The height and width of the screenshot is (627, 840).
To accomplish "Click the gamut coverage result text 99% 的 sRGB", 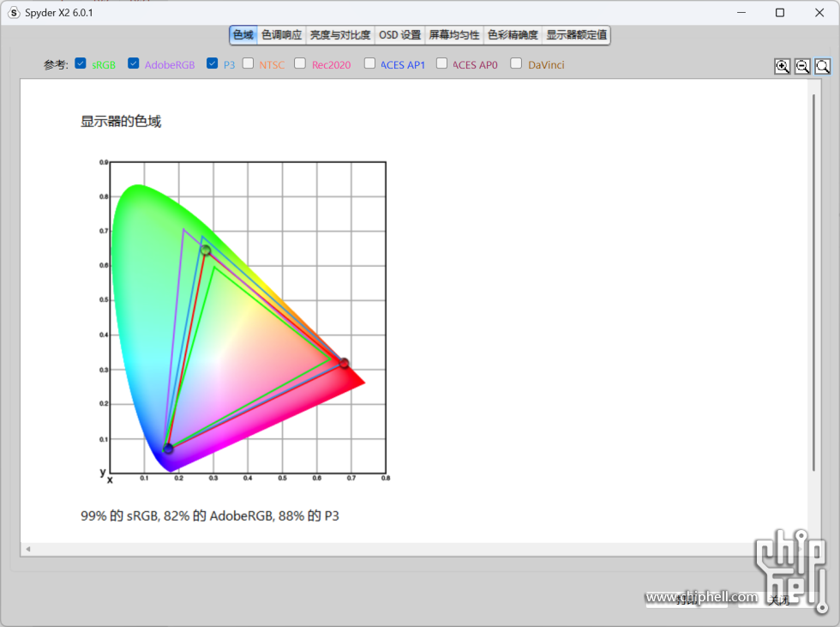I will [119, 515].
